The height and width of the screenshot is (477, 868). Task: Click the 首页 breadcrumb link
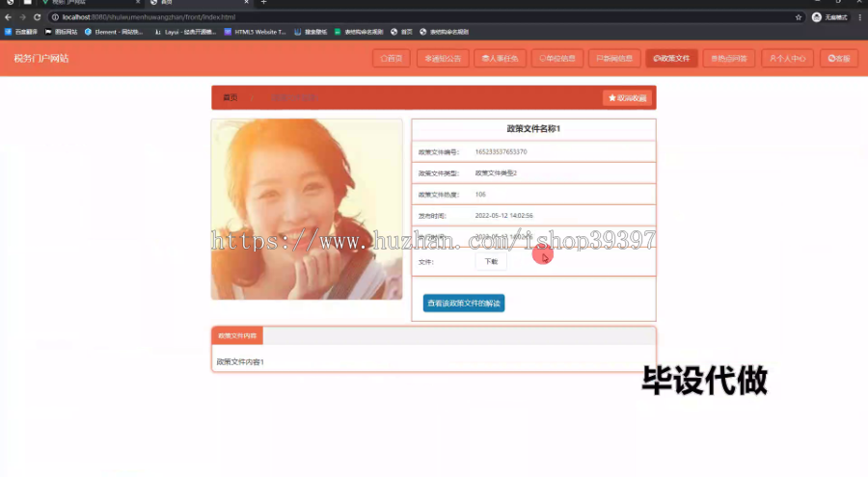pos(231,98)
